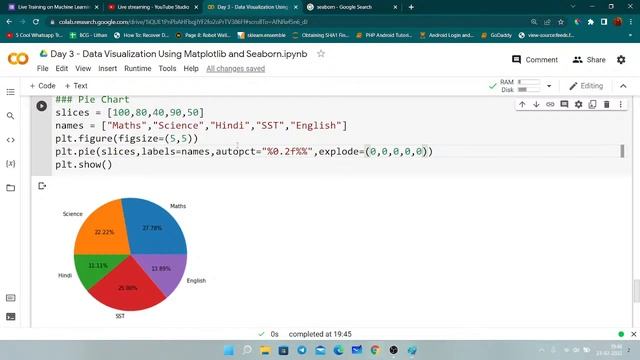Mirror cell in tab icon
Viewport: 640px width, 360px height.
click(x=593, y=104)
